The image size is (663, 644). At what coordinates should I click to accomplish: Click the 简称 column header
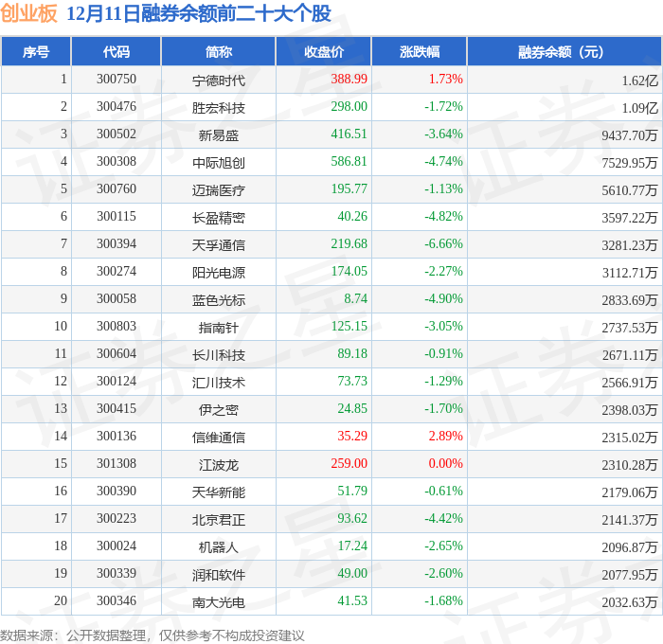(x=219, y=51)
